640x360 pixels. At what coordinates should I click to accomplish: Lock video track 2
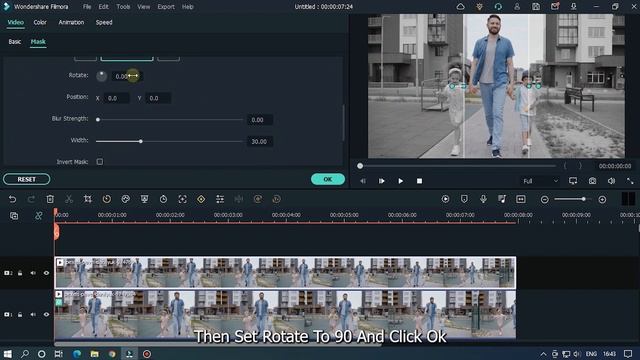click(x=20, y=273)
